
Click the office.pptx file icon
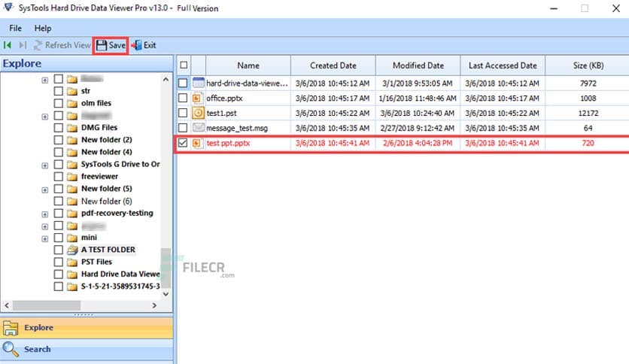point(198,99)
